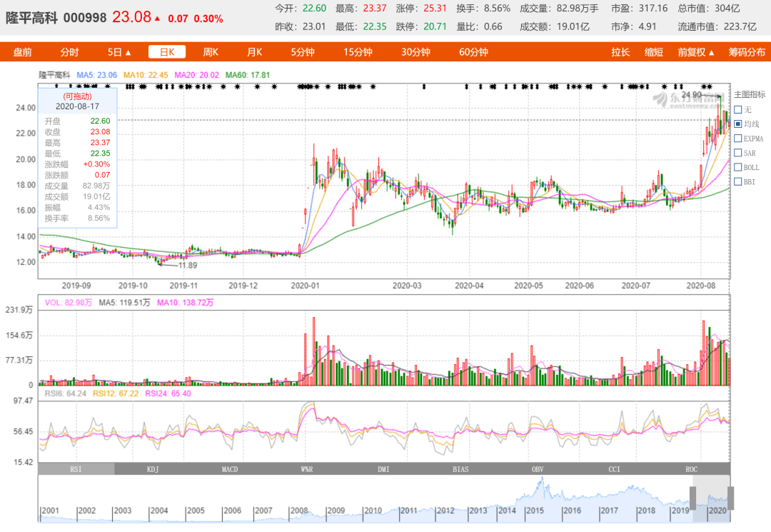This screenshot has width=771, height=532.
Task: Switch sub-chart to the W%R indicator
Action: tap(307, 469)
